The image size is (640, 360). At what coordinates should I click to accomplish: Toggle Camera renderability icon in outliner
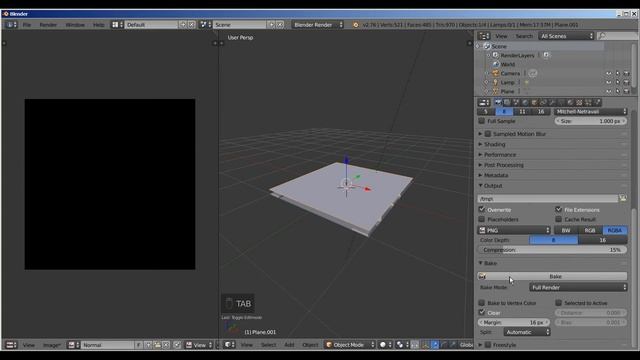627,73
